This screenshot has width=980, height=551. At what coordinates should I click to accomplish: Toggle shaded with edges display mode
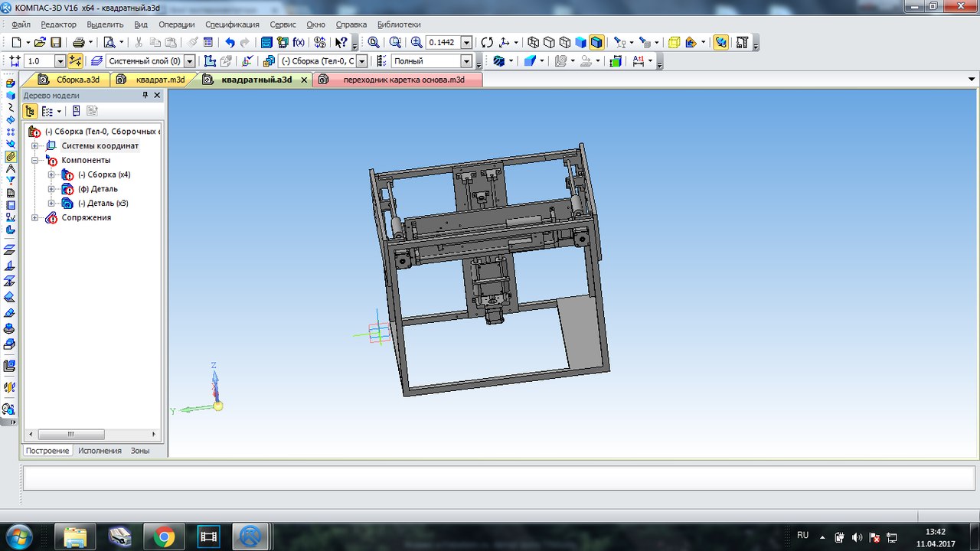tap(596, 43)
